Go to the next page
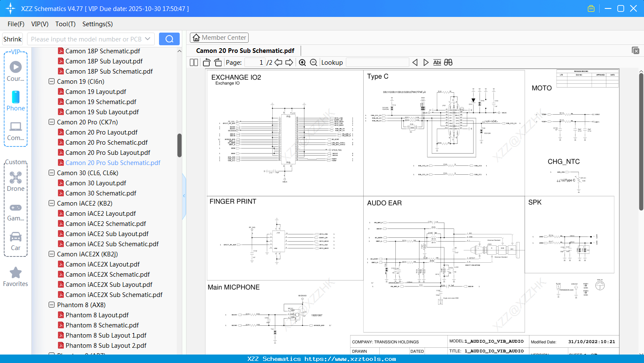This screenshot has height=363, width=644. click(x=290, y=62)
